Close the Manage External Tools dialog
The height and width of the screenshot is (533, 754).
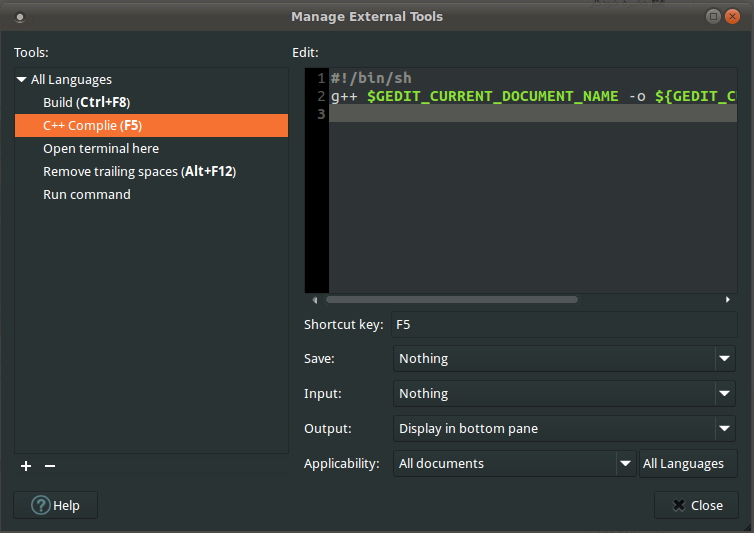click(x=696, y=505)
